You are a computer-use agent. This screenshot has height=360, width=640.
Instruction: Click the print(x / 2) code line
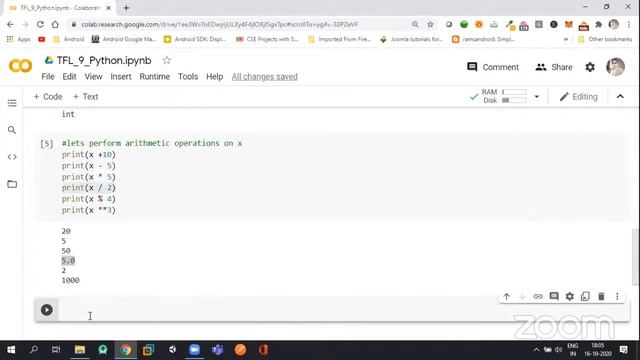89,188
